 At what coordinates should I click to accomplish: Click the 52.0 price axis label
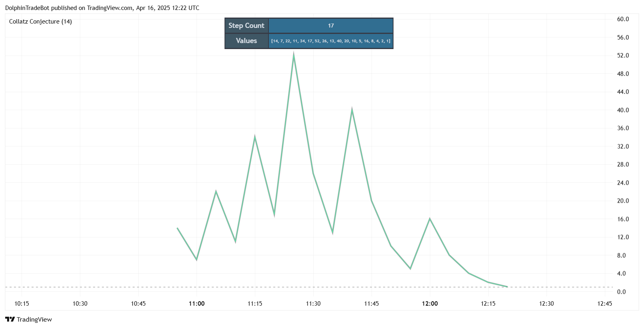(623, 55)
